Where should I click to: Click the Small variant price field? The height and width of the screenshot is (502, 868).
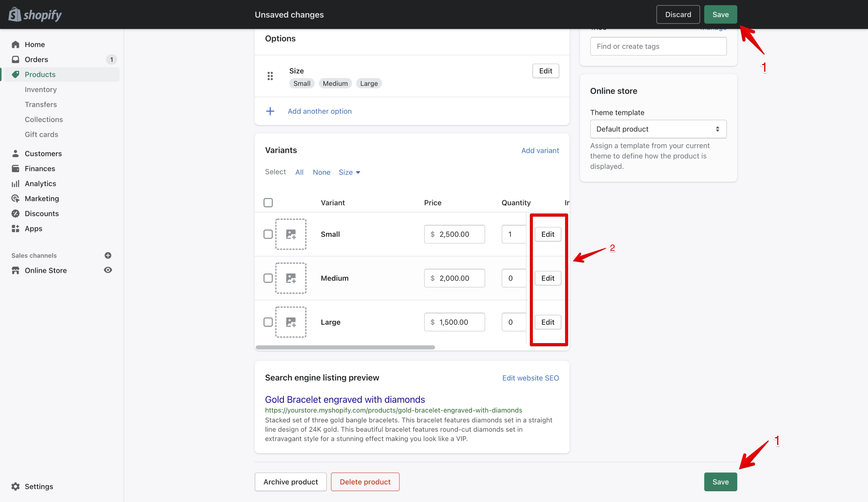click(454, 234)
